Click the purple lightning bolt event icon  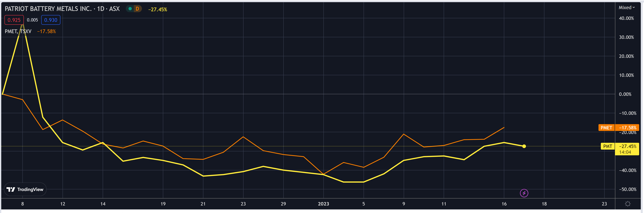pos(524,193)
